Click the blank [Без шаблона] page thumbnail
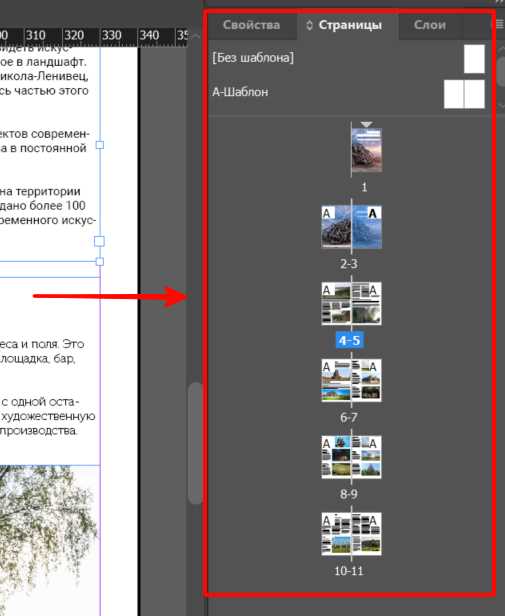Screen dimensions: 505x616 coord(474,59)
